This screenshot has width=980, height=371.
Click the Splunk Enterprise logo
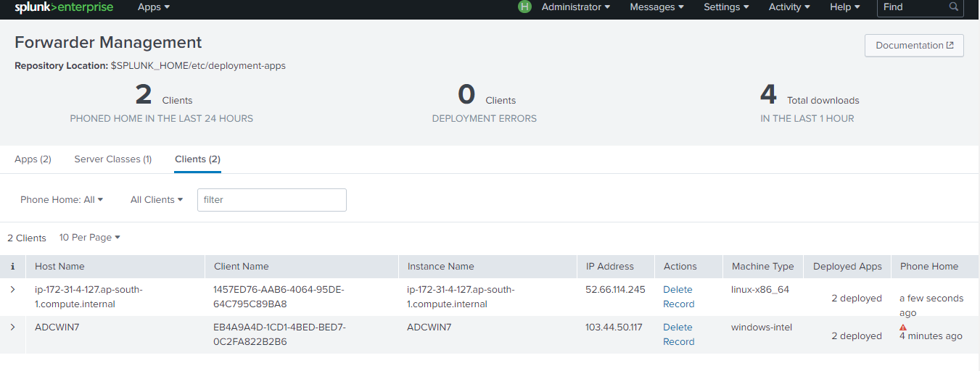(x=64, y=7)
